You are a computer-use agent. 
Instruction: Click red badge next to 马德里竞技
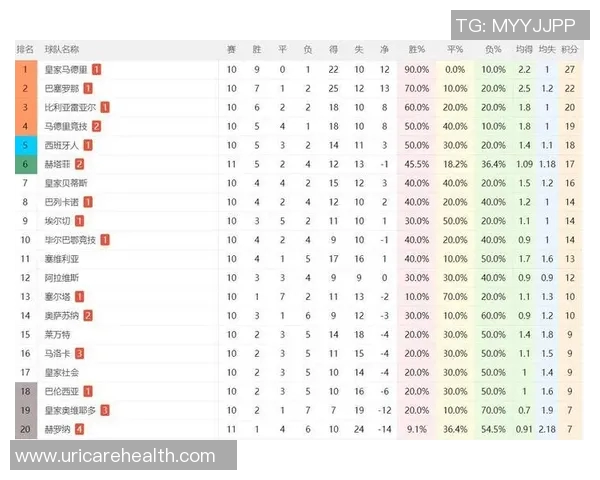click(96, 126)
